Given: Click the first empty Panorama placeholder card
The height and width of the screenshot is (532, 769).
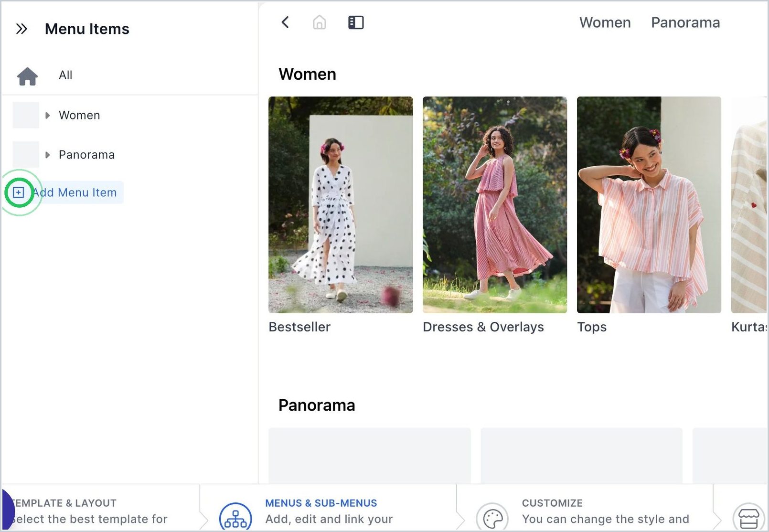Looking at the screenshot, I should (x=370, y=456).
